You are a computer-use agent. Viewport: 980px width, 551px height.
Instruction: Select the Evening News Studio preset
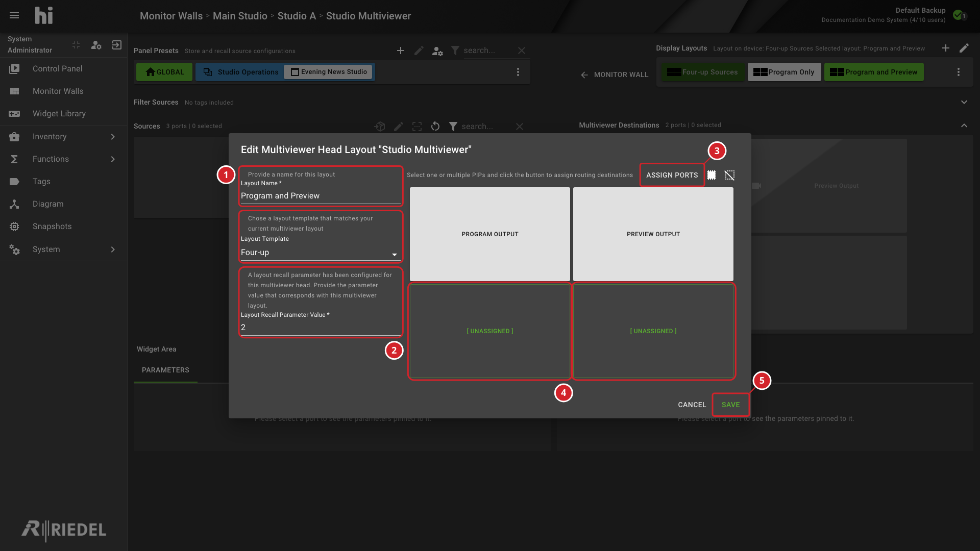pyautogui.click(x=329, y=72)
